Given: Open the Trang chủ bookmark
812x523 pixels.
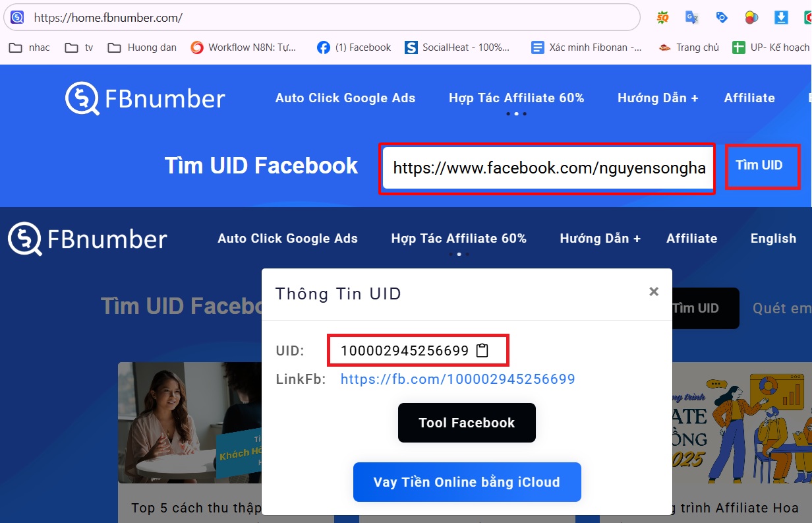Looking at the screenshot, I should click(x=689, y=47).
